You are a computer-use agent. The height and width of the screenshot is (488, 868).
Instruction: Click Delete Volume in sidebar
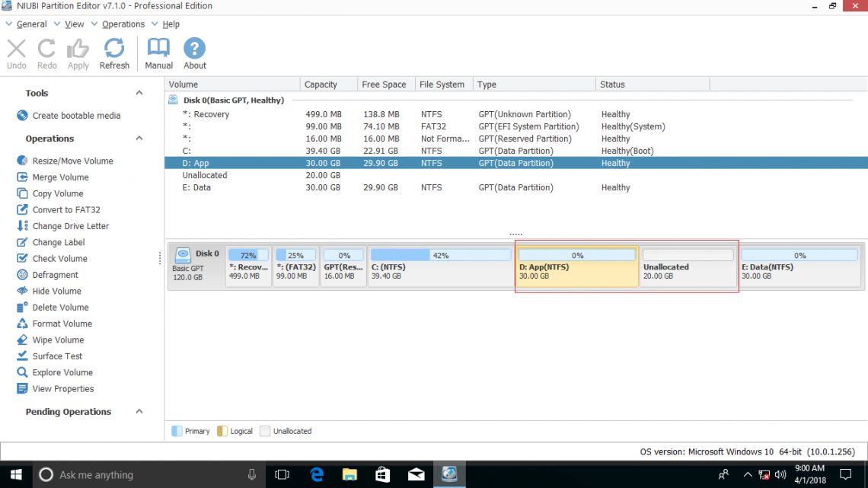(x=60, y=308)
